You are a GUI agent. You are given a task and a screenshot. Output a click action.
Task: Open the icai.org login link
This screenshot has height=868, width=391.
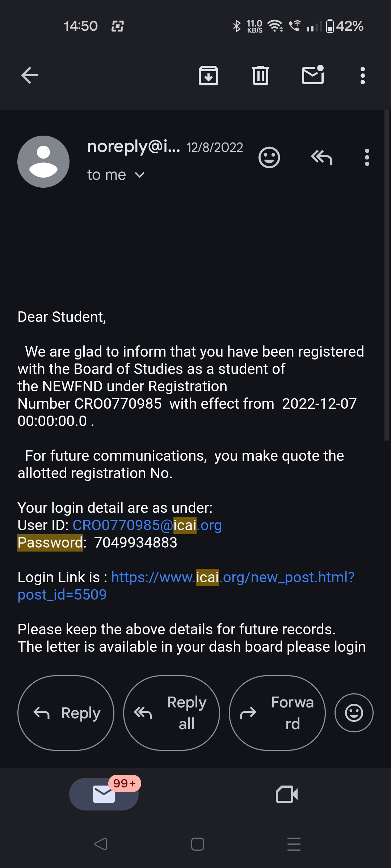tap(232, 578)
